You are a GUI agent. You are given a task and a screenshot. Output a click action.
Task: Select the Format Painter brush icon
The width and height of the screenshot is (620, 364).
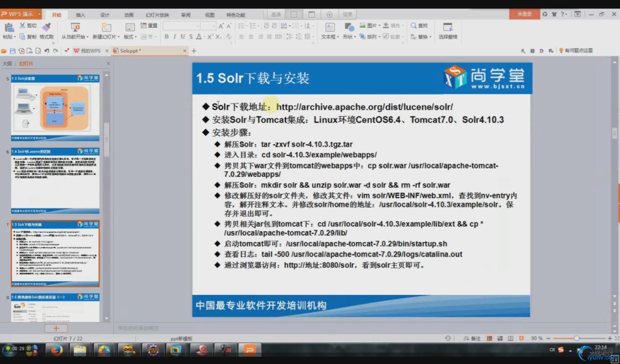click(x=47, y=27)
